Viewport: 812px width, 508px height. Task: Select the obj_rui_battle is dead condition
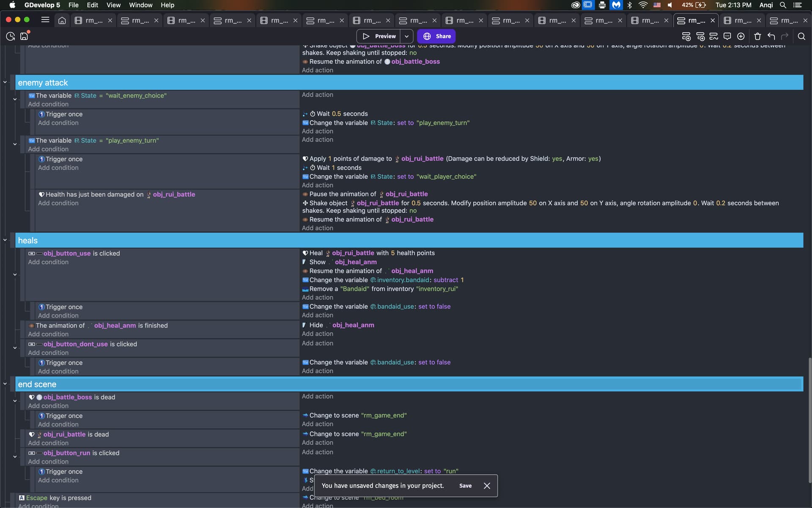(69, 434)
